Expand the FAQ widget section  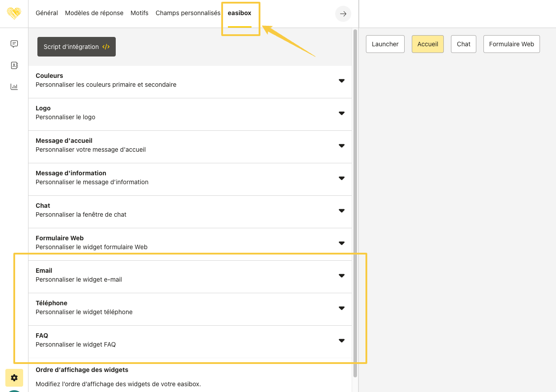[341, 340]
